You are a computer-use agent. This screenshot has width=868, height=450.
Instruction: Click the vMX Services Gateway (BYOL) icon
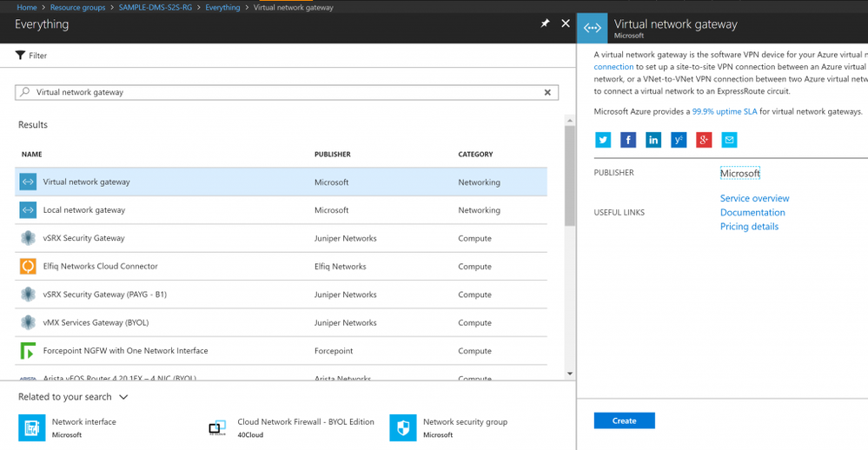(x=28, y=322)
